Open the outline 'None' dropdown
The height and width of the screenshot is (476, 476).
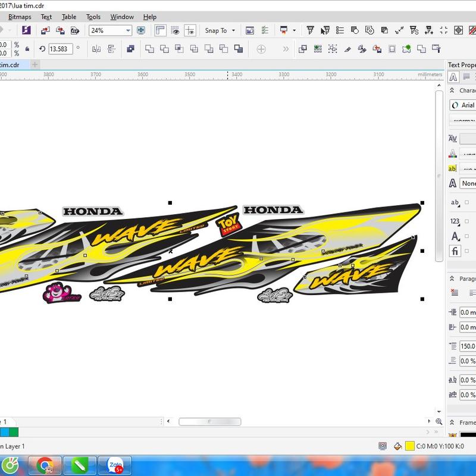(x=468, y=183)
